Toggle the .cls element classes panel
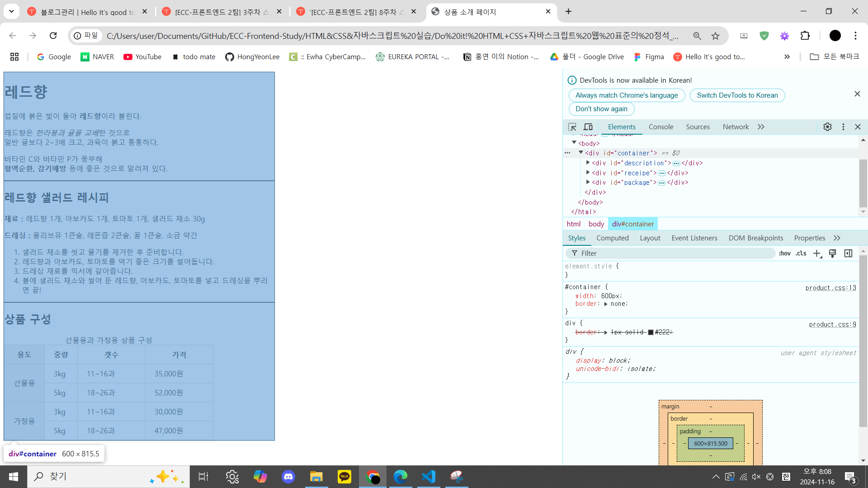Viewport: 868px width, 488px height. (x=801, y=253)
